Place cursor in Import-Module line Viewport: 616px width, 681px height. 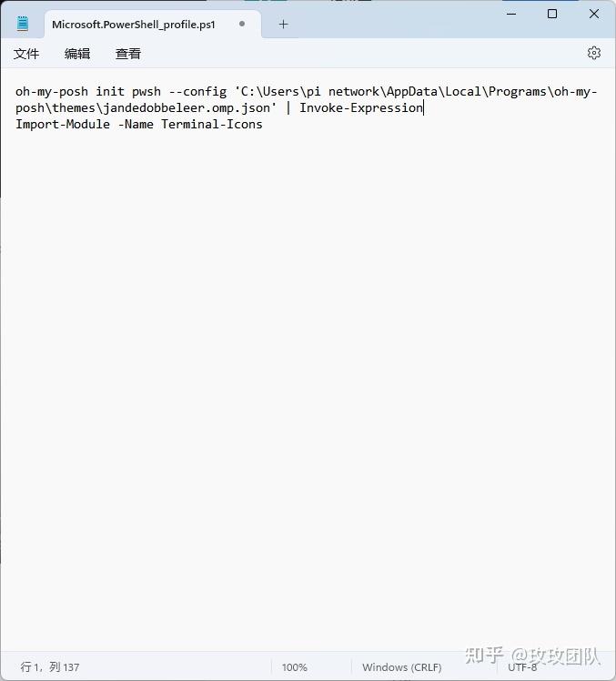click(x=139, y=124)
